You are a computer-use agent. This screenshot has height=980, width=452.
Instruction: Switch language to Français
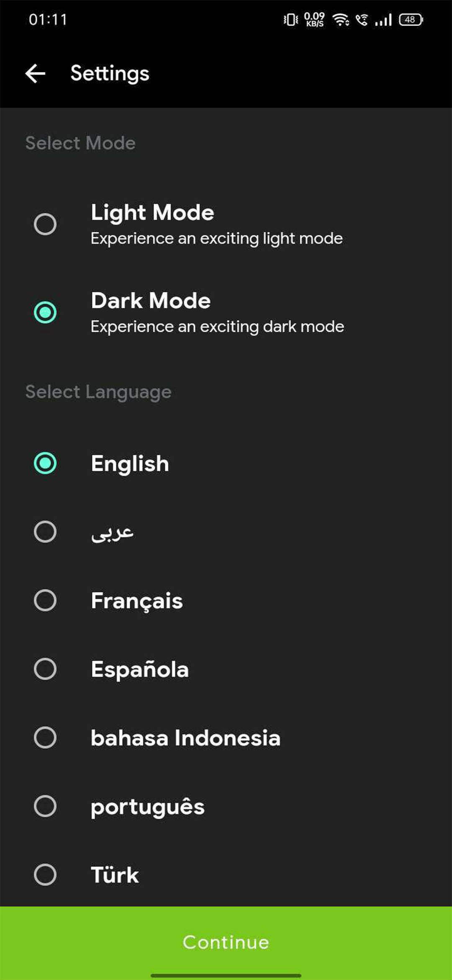click(x=45, y=601)
